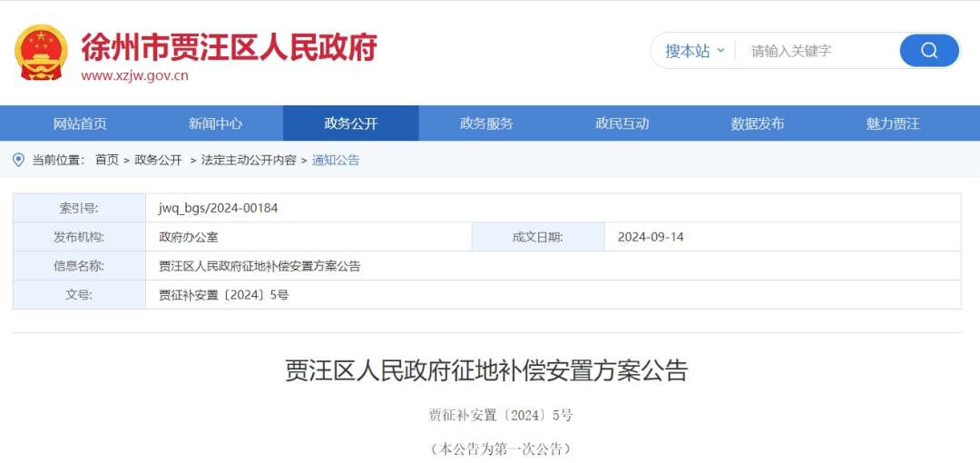Click the 文号 table value 贾征补安置〔2024〕5号
Viewport: 980px width, 463px height.
[224, 295]
